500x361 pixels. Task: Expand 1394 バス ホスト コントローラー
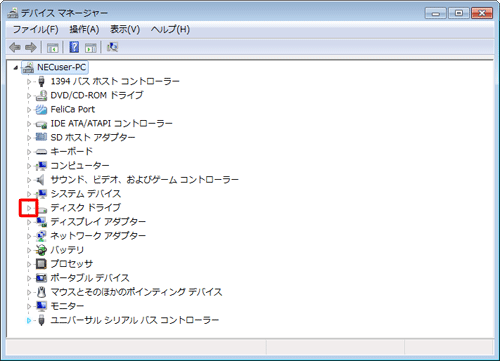[29, 81]
